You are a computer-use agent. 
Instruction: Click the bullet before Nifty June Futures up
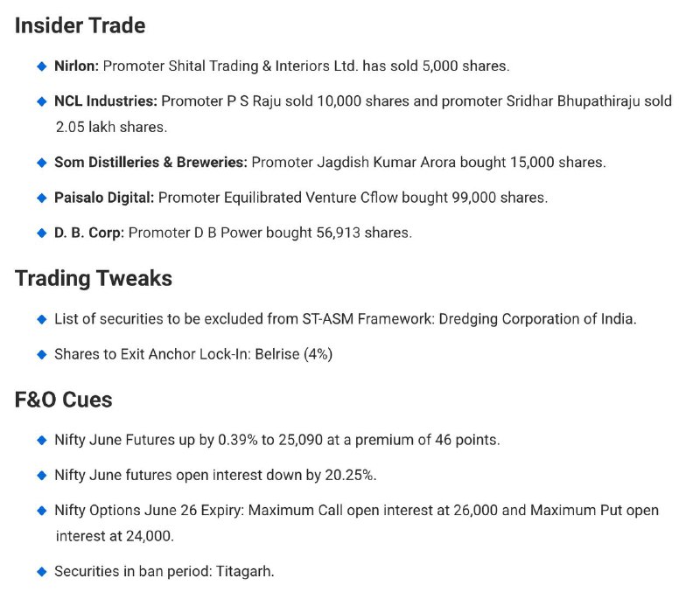point(41,441)
